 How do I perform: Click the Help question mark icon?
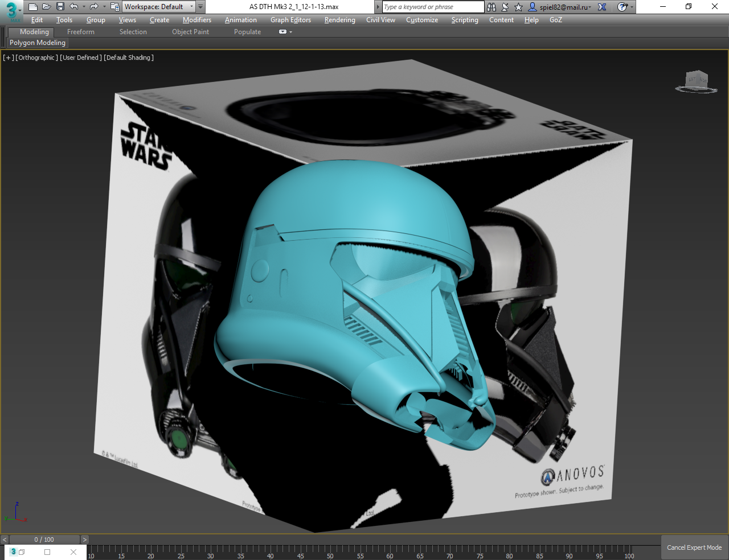622,7
